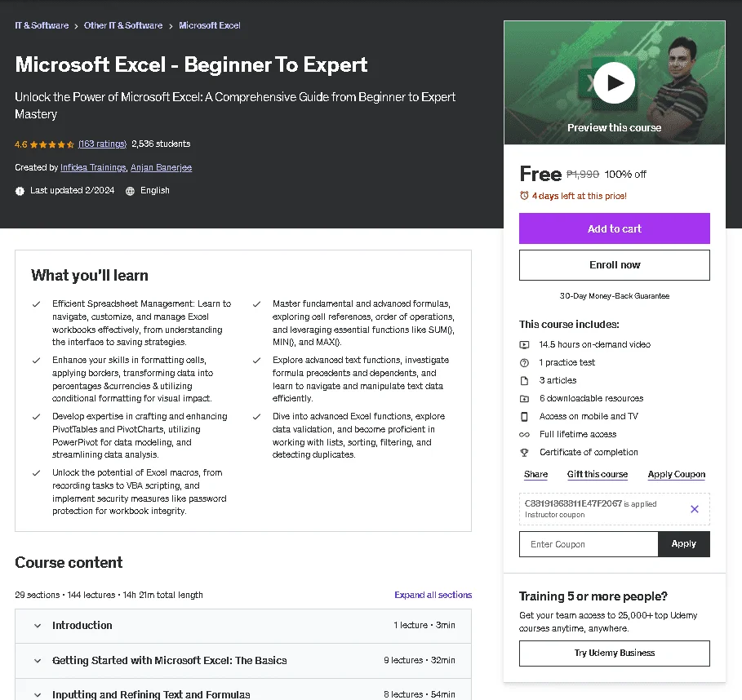Click the last updated alert icon
The image size is (742, 700).
point(20,191)
